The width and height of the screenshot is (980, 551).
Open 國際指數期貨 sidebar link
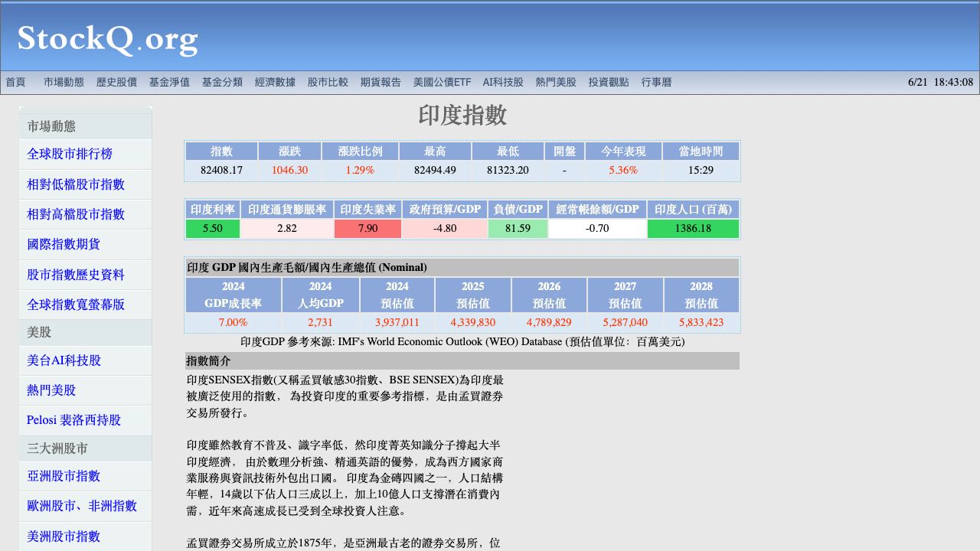[x=64, y=244]
